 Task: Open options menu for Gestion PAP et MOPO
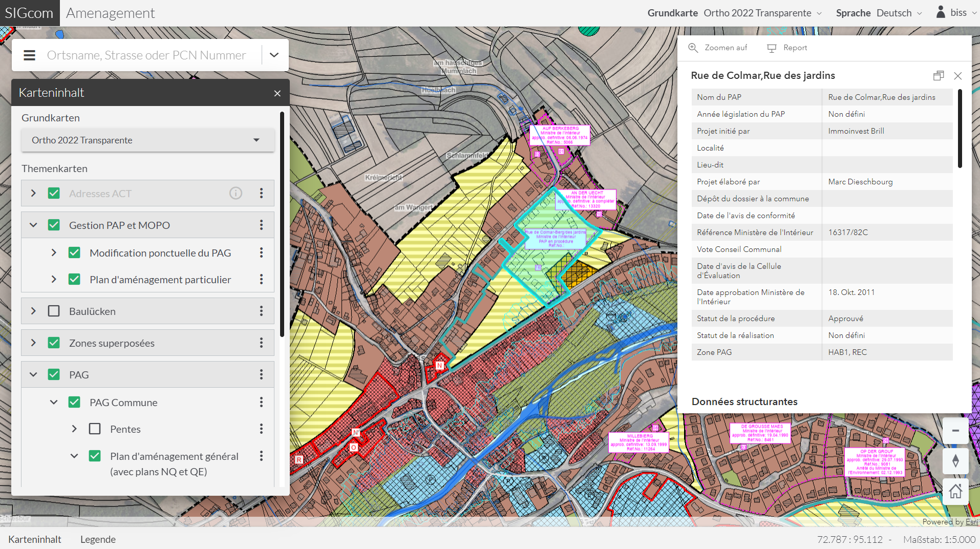click(261, 225)
